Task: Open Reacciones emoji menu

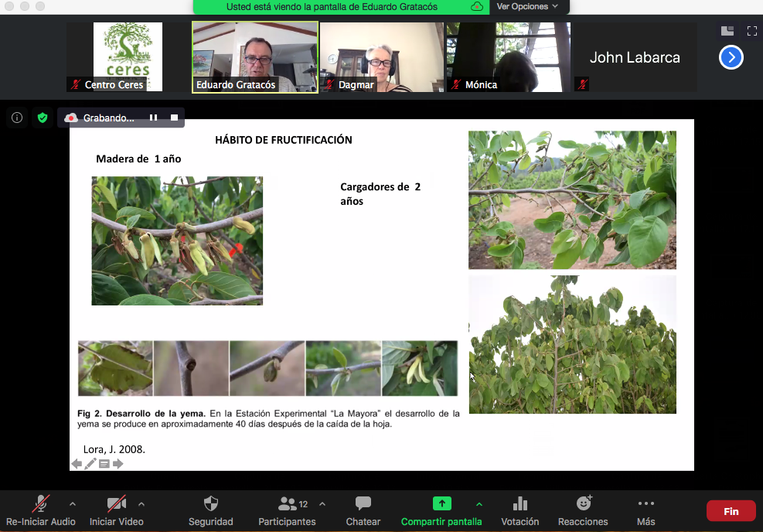Action: (x=583, y=510)
